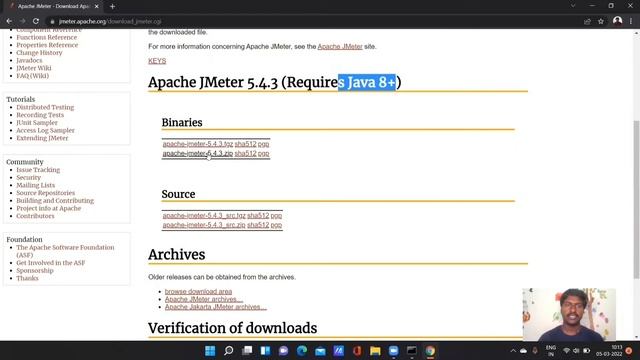640x360 pixels.
Task: Open Apache Jakarta JMeter archives link
Action: pyautogui.click(x=216, y=307)
